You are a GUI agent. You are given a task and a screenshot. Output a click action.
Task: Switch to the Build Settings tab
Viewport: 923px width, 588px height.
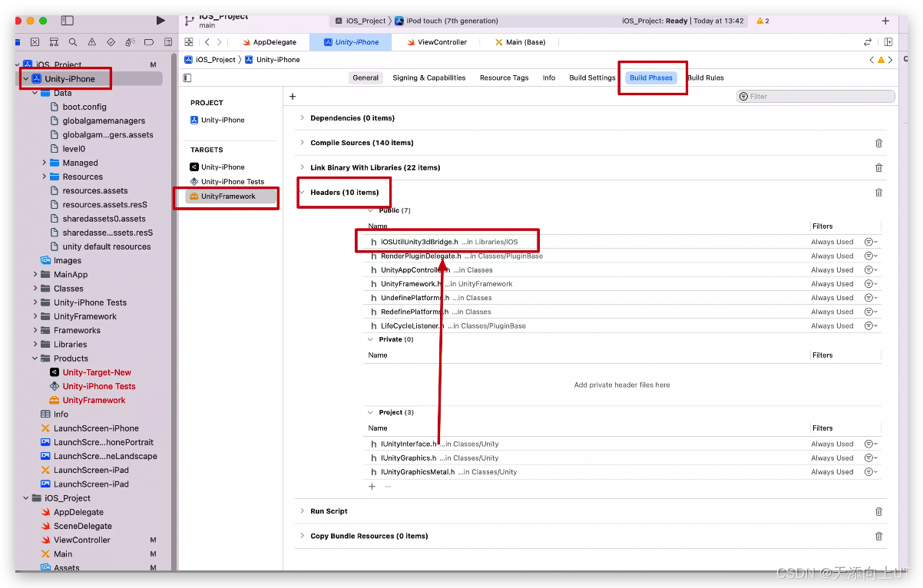click(x=592, y=78)
